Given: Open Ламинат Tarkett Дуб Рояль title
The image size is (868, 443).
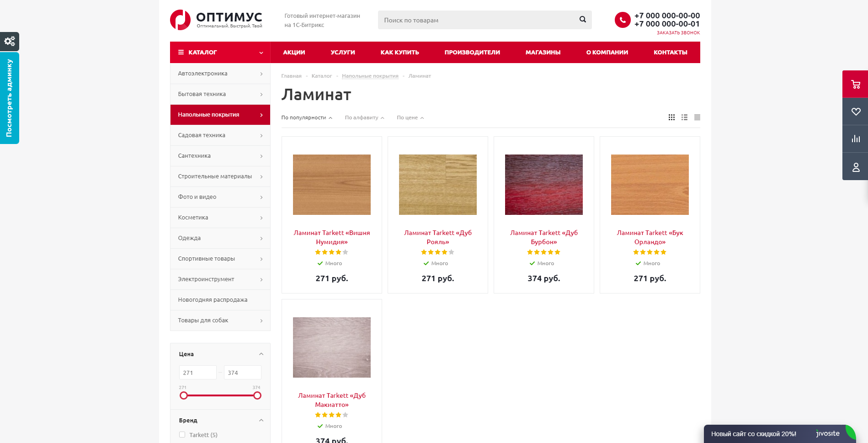Looking at the screenshot, I should tap(438, 237).
